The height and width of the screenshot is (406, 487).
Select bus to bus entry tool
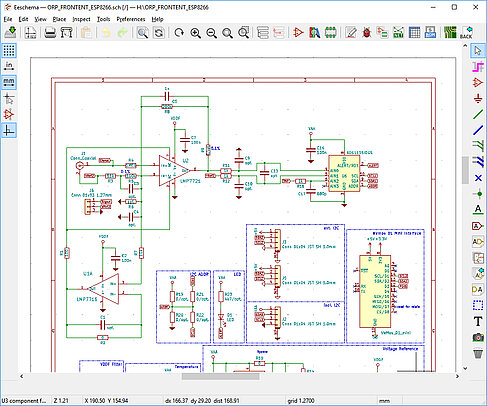point(478,161)
